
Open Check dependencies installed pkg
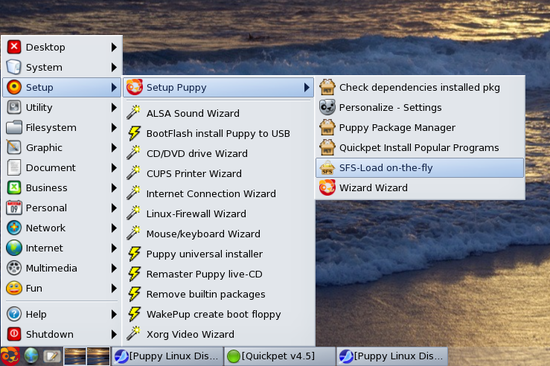(x=420, y=87)
